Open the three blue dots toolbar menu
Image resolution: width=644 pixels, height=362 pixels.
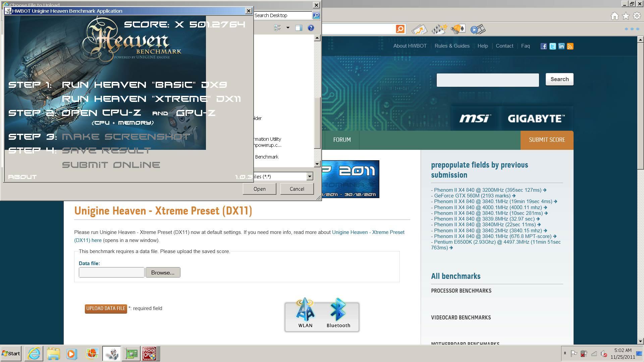pyautogui.click(x=632, y=29)
